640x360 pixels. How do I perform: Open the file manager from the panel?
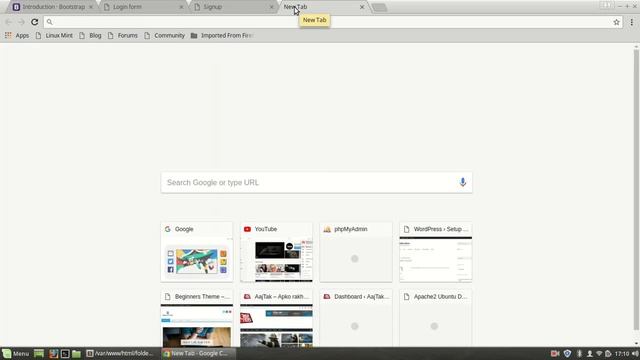[76, 353]
